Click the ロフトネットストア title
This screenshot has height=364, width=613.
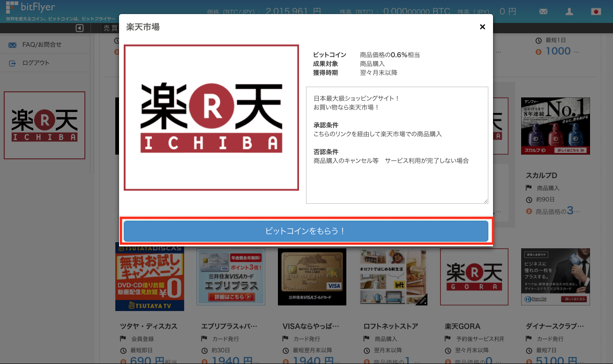[x=391, y=326]
